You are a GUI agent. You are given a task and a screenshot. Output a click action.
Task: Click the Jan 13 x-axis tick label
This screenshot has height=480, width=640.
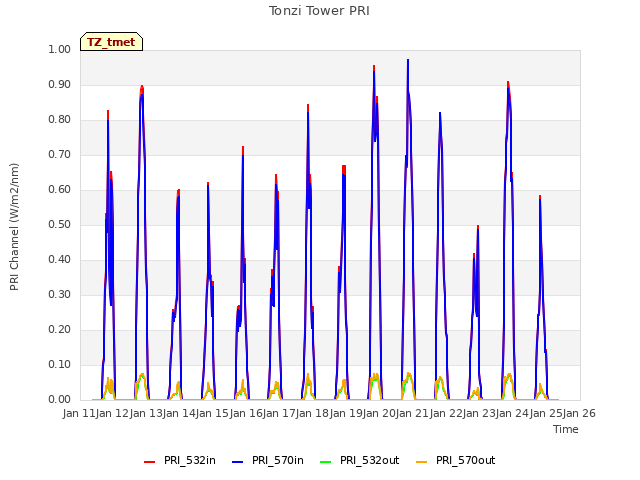coord(146,413)
